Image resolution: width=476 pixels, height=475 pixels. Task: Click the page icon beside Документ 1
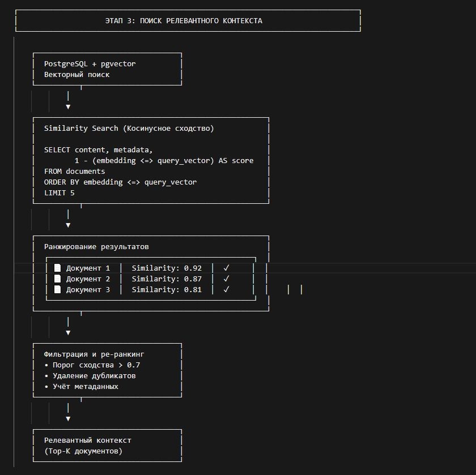[57, 268]
